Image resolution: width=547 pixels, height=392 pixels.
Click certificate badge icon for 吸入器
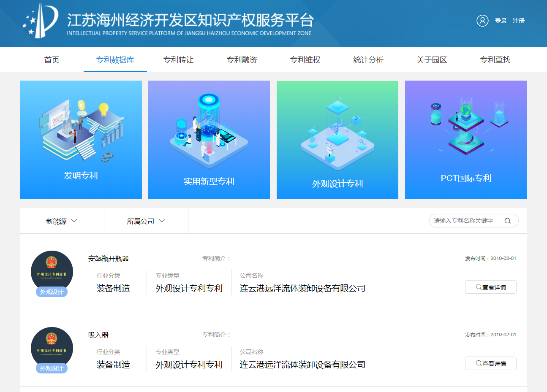pos(52,349)
